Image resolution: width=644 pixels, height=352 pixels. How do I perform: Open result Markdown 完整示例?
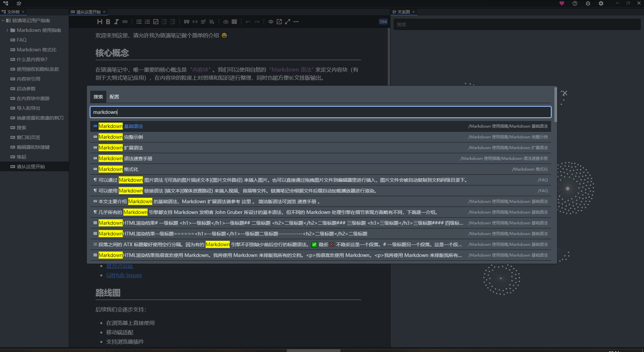tap(320, 137)
